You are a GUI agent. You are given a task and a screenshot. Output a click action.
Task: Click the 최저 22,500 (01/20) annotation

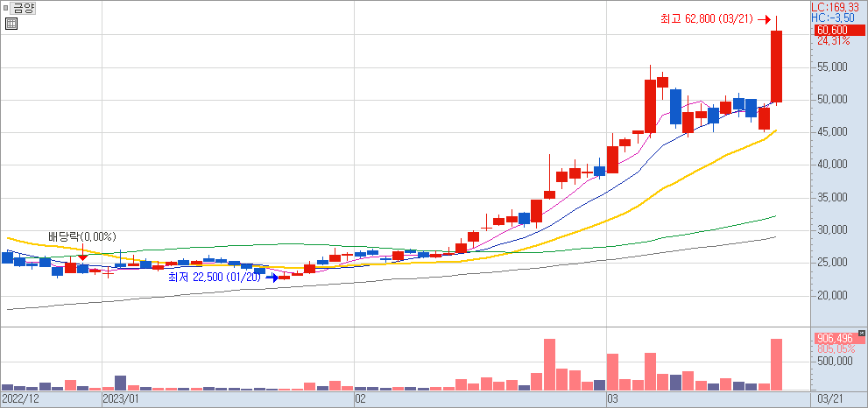(x=215, y=278)
